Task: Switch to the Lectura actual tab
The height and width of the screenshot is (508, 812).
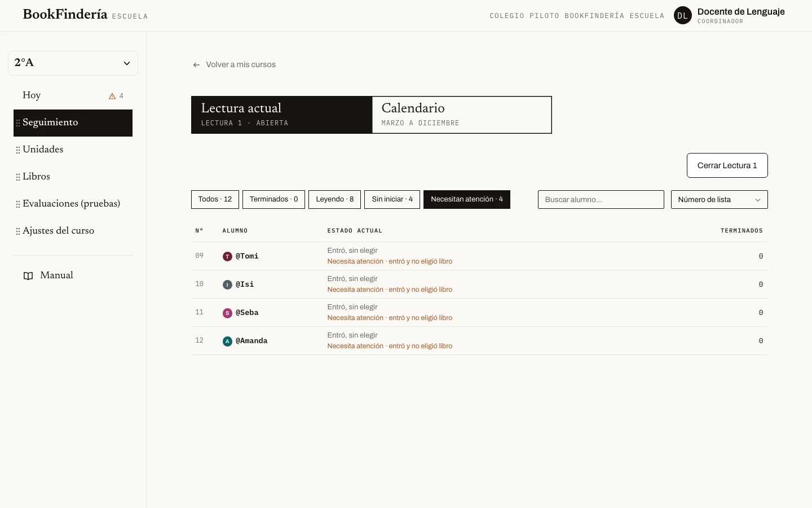Action: (281, 115)
